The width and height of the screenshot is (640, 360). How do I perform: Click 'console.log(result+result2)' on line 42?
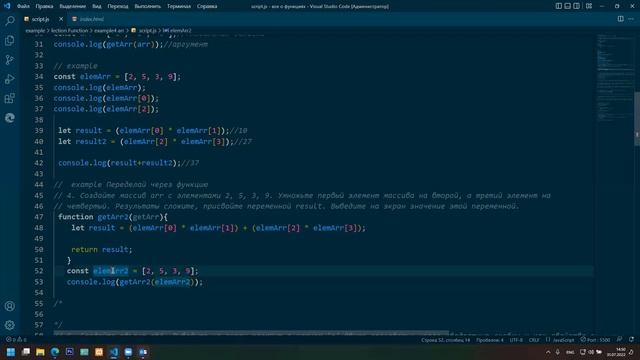click(119, 163)
